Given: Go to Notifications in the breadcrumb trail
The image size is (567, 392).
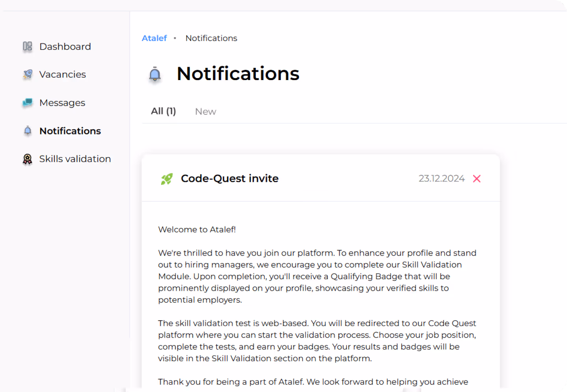Looking at the screenshot, I should tap(211, 38).
